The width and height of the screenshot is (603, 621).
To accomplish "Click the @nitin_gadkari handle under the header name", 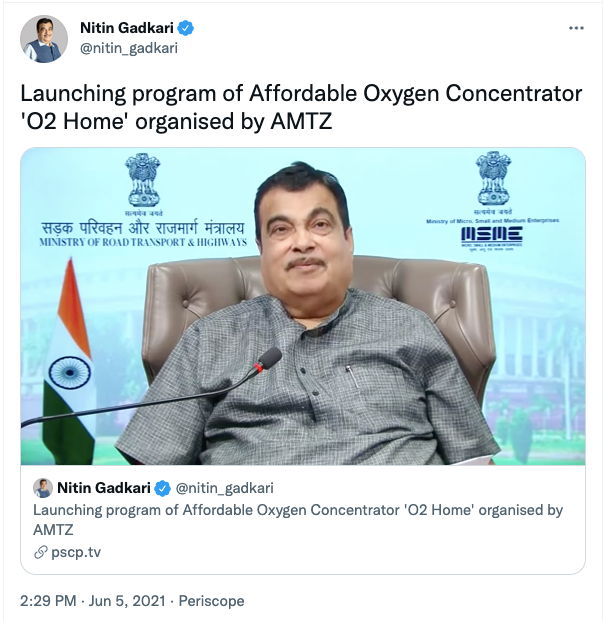I will pyautogui.click(x=129, y=48).
